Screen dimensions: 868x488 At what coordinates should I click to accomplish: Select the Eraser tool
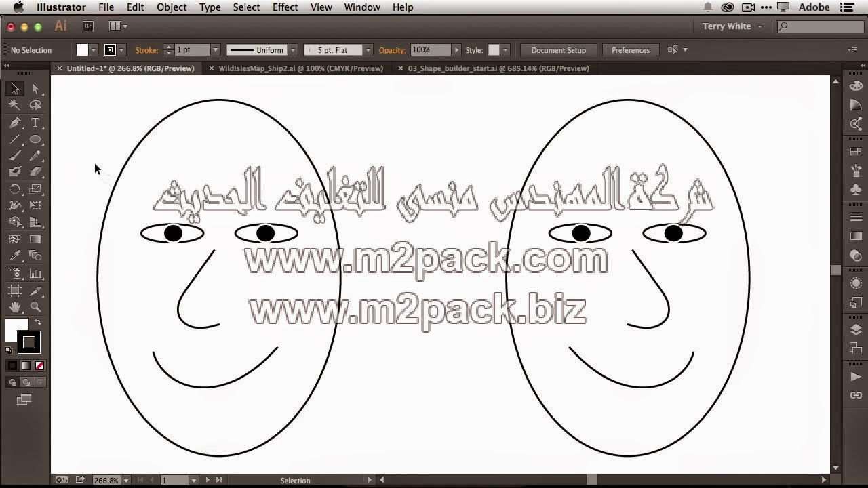(x=35, y=171)
